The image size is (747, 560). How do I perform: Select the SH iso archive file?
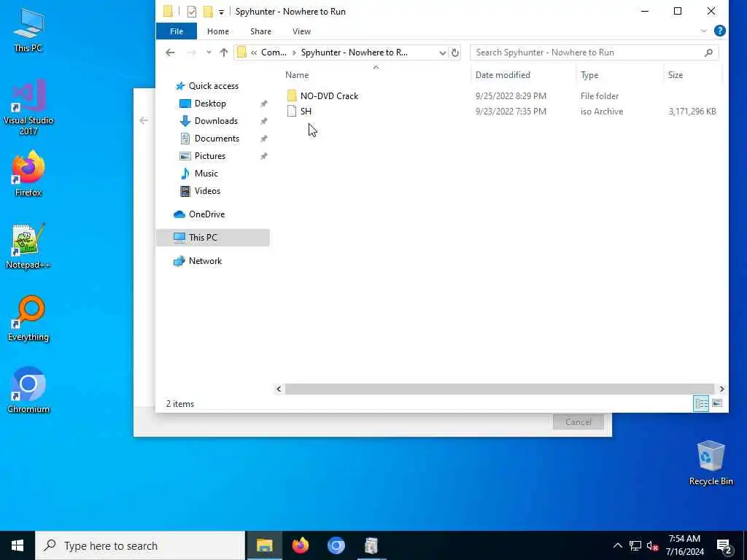pyautogui.click(x=306, y=112)
